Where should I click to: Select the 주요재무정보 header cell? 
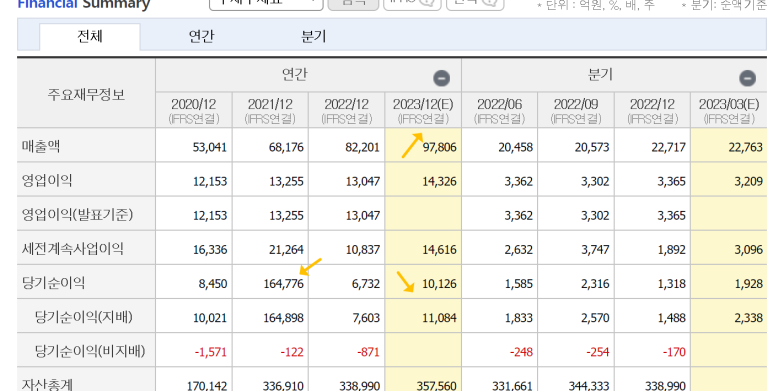tap(86, 94)
